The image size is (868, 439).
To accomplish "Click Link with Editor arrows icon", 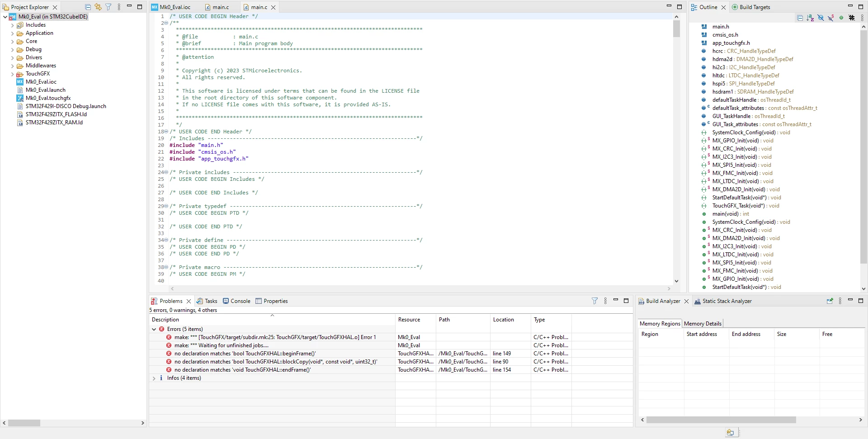I will click(98, 7).
